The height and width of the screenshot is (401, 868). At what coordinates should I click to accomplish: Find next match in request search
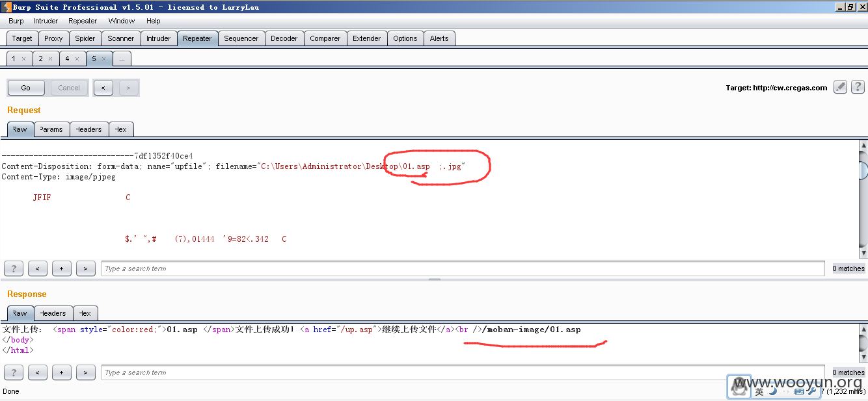[86, 268]
